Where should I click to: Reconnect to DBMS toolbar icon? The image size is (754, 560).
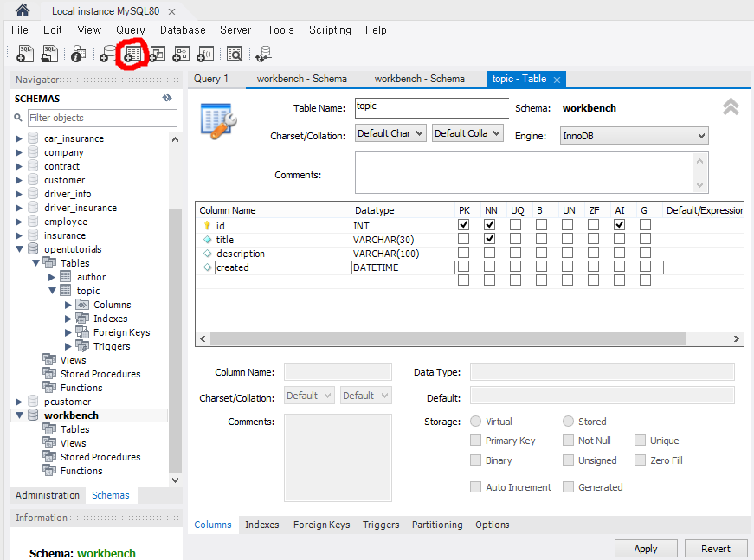pos(263,54)
